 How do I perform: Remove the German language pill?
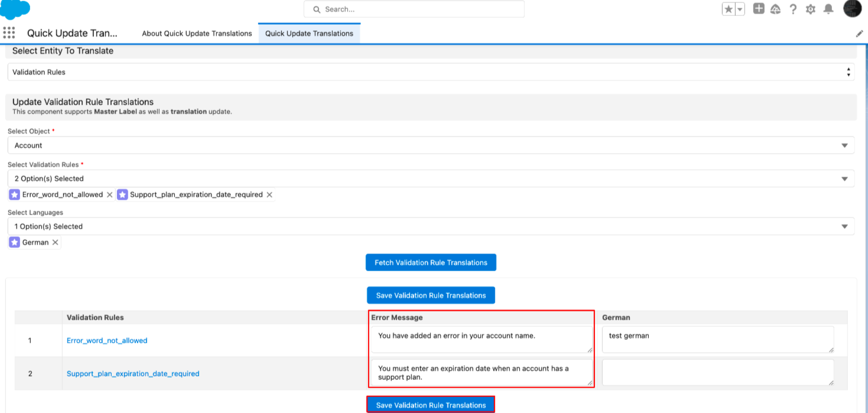55,242
